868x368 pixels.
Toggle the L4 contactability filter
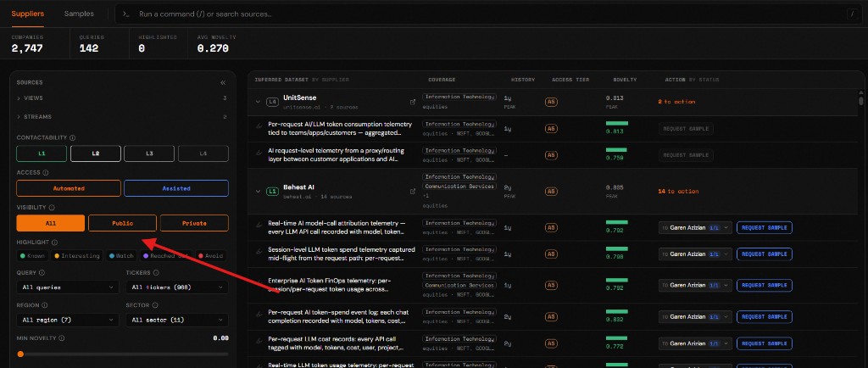[203, 153]
